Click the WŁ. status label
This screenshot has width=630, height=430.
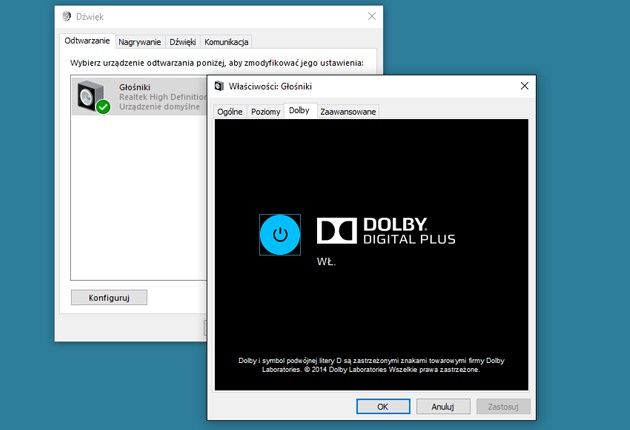click(x=326, y=262)
